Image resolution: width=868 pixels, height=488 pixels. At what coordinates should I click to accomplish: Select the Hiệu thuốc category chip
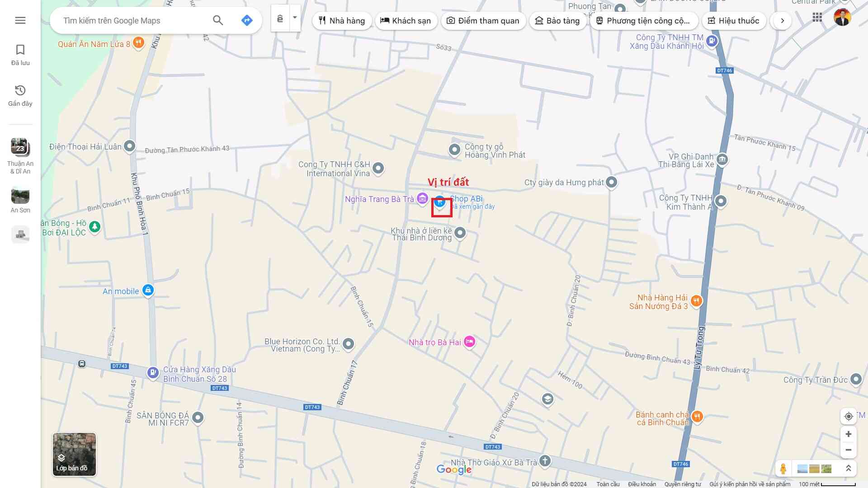coord(733,21)
